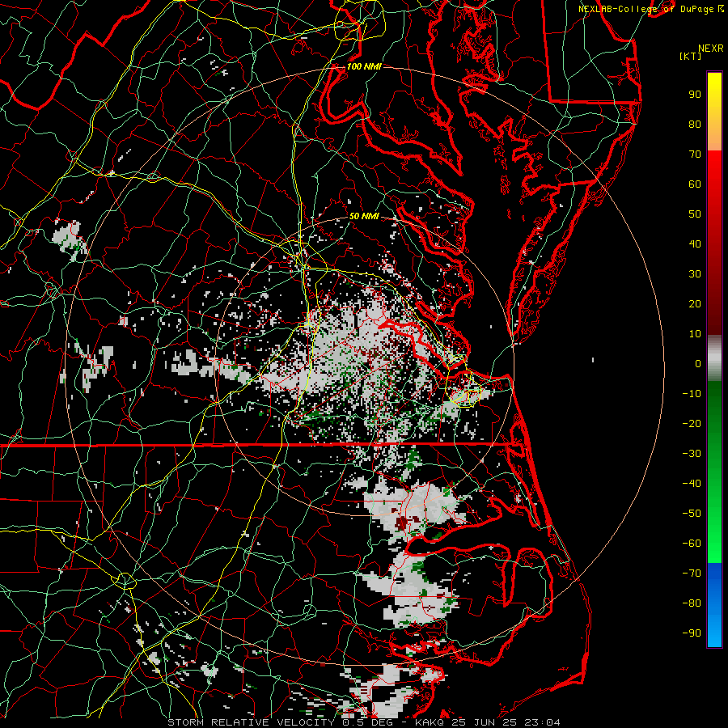Screen dimensions: 728x728
Task: Click the "50 NMI" range ring label
Action: pos(365,216)
